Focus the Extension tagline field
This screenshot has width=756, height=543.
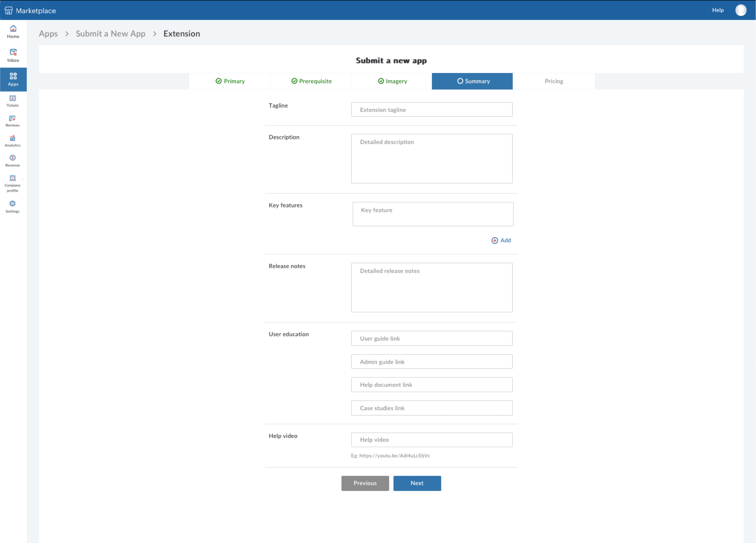[x=432, y=110]
